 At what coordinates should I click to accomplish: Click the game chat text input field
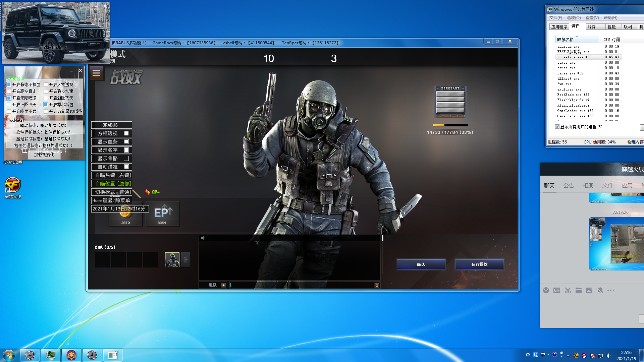(x=301, y=285)
